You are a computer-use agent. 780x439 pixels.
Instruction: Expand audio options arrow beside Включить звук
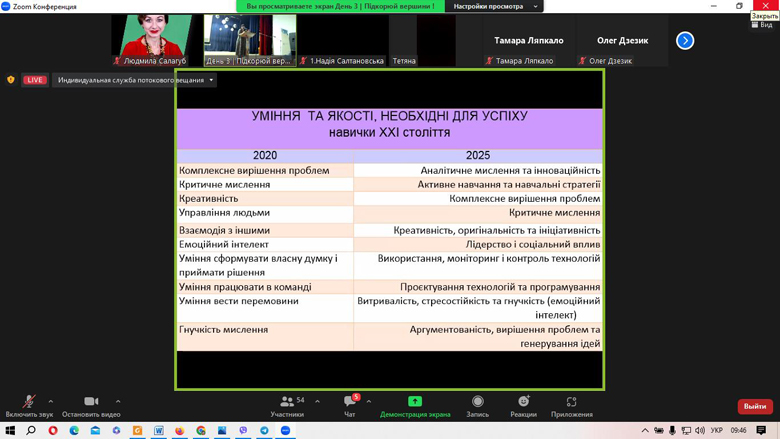click(51, 401)
